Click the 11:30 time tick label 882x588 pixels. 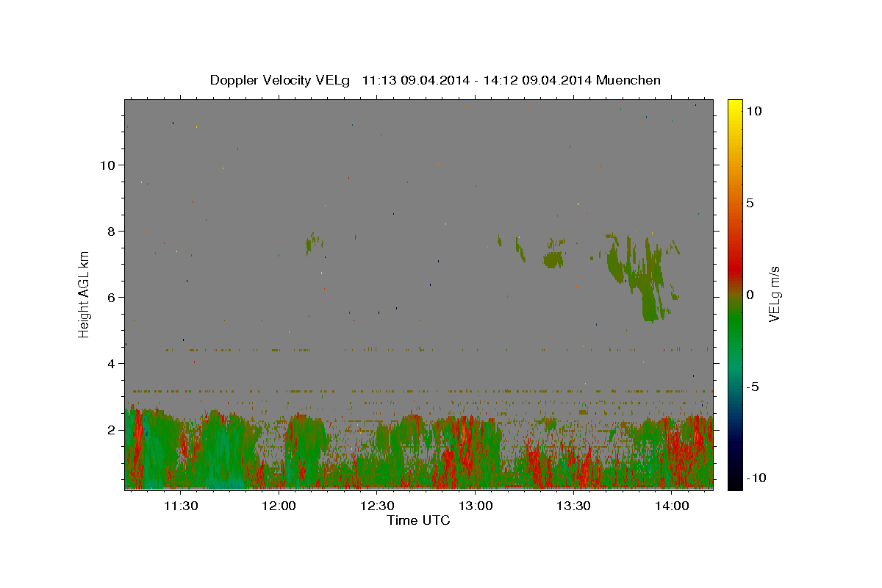click(x=181, y=506)
